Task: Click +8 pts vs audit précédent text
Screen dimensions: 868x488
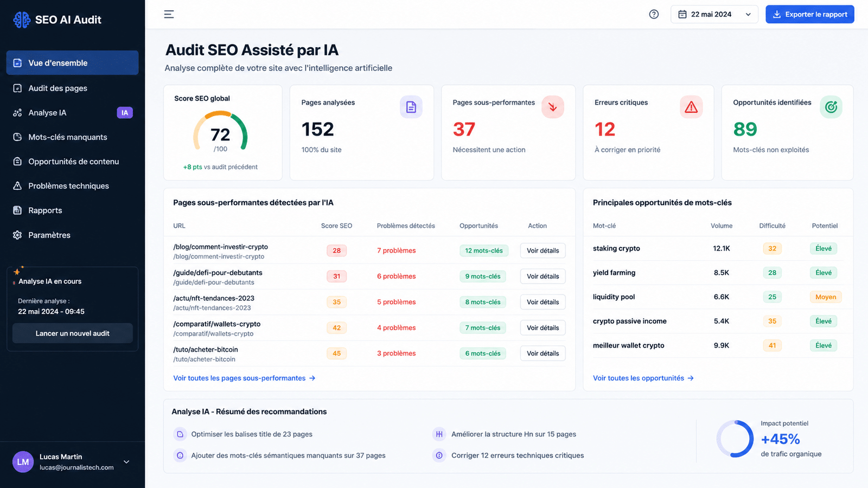Action: click(220, 167)
